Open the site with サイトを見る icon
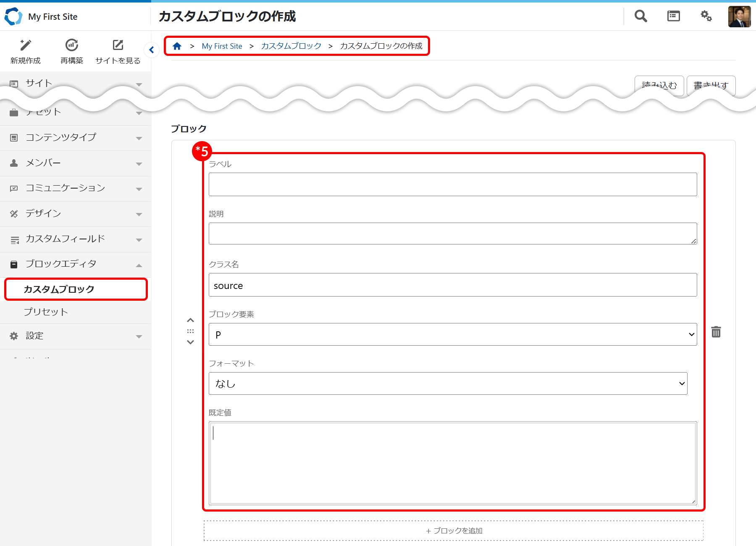This screenshot has height=546, width=756. coord(118,45)
